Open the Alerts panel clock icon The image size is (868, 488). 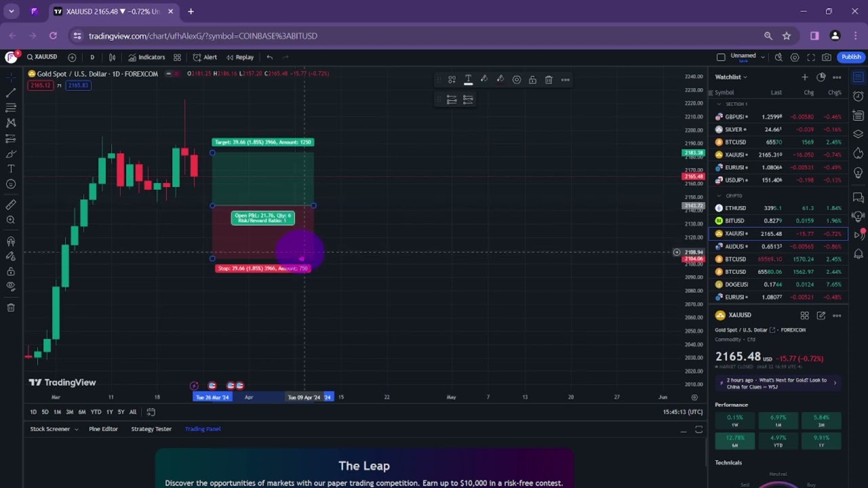click(858, 96)
